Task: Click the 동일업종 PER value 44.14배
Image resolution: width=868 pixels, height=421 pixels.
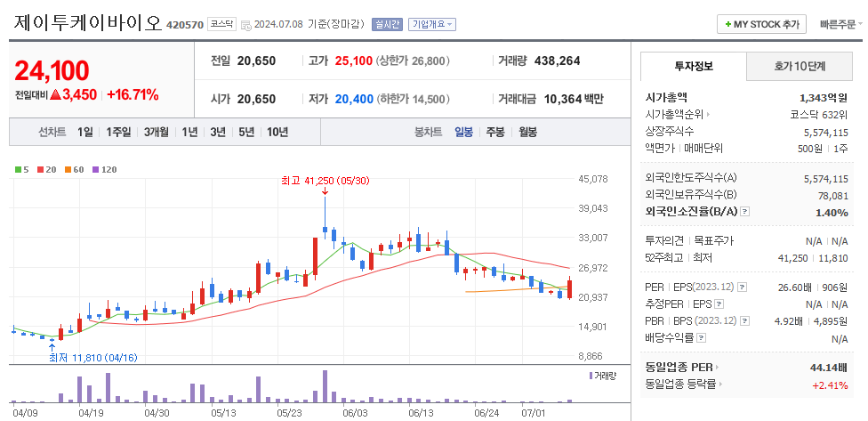Action: [x=829, y=367]
